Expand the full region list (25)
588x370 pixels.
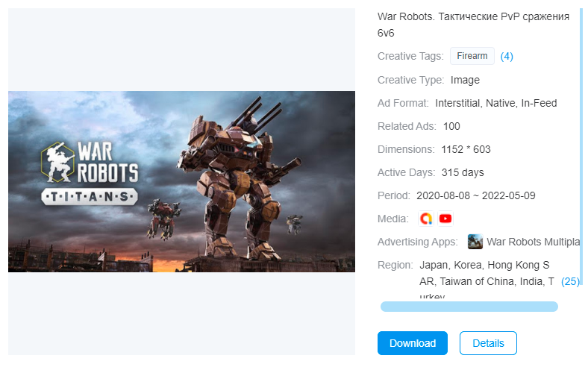click(x=570, y=281)
